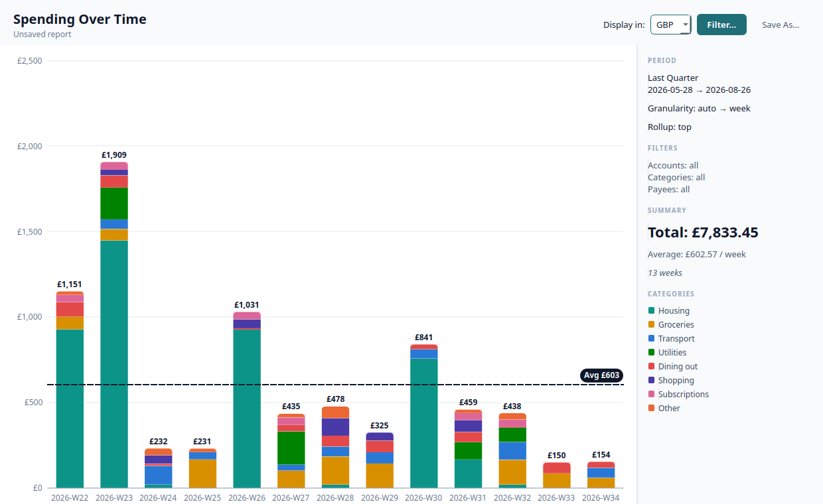Click the Transport legend color swatch
The height and width of the screenshot is (504, 823).
pyautogui.click(x=651, y=338)
